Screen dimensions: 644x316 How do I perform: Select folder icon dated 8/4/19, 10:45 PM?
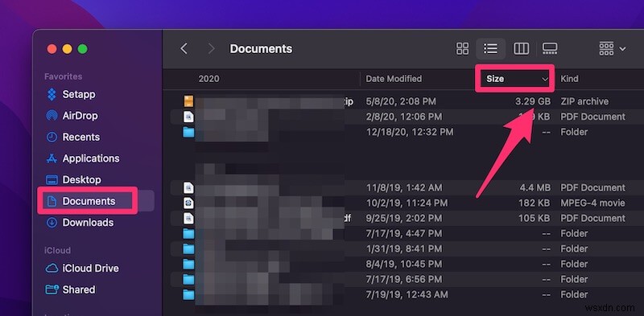click(x=188, y=265)
